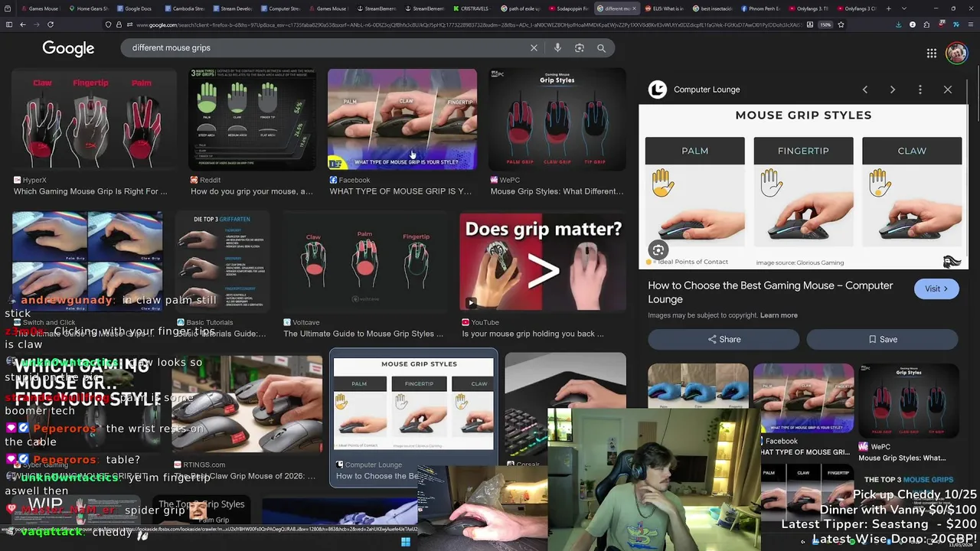This screenshot has width=980, height=551.
Task: Open the Firefox downloads icon
Action: tap(899, 24)
